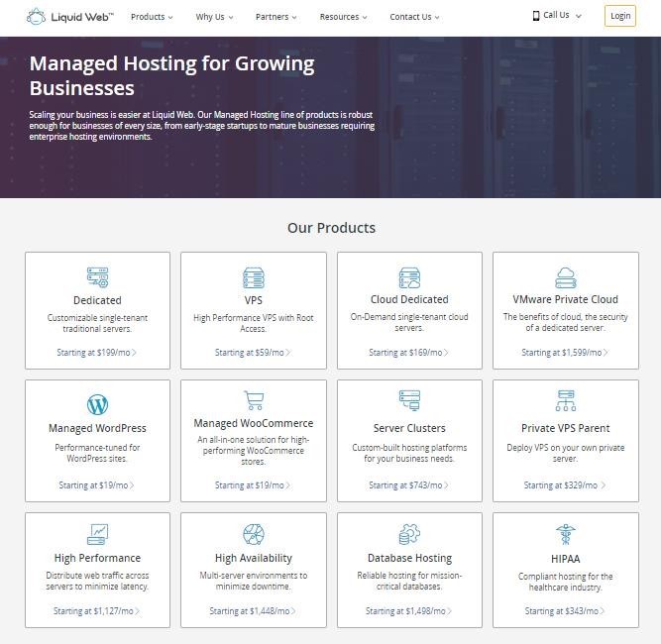Click the Our Products heading
The height and width of the screenshot is (644, 661).
pos(331,228)
